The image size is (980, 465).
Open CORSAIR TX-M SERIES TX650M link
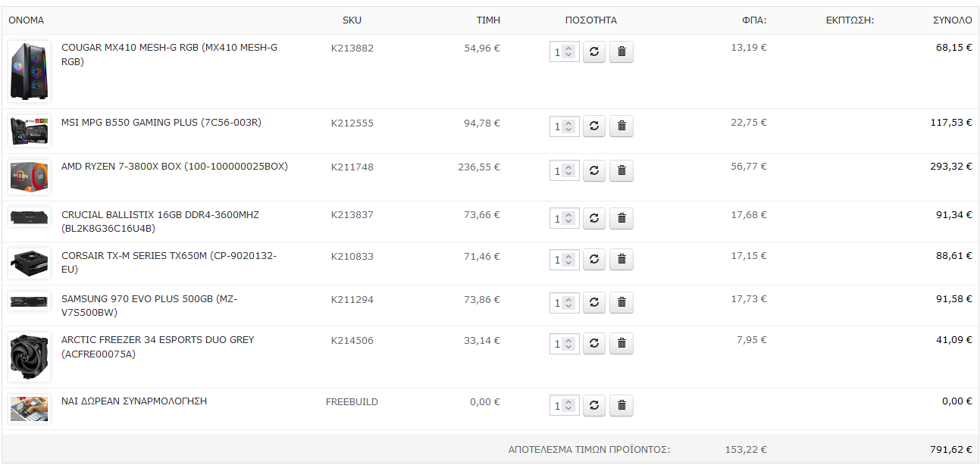[x=169, y=262]
